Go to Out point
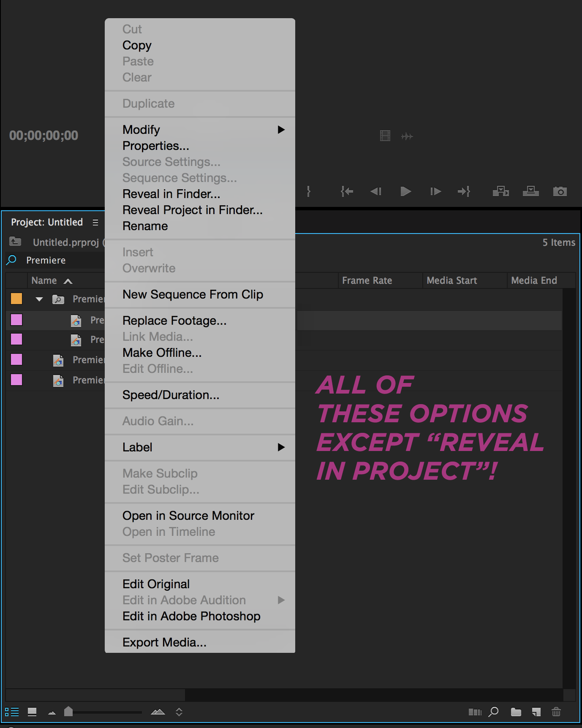 point(464,191)
